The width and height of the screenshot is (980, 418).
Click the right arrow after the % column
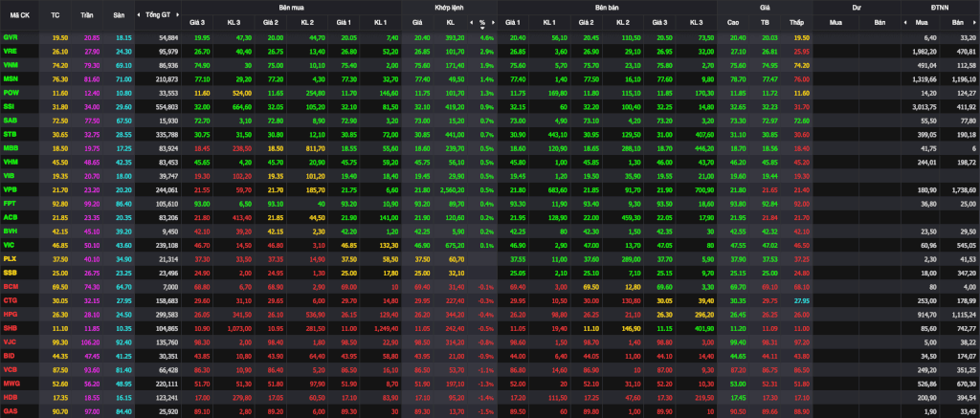coord(493,23)
